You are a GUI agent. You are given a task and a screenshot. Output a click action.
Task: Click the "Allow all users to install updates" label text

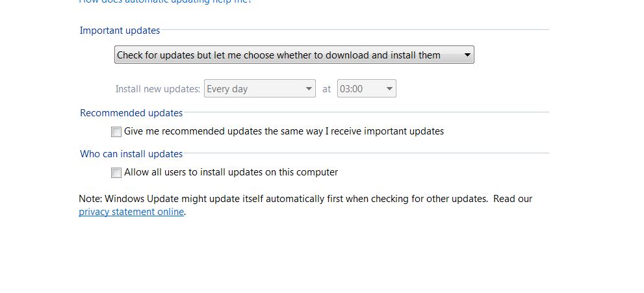point(231,172)
